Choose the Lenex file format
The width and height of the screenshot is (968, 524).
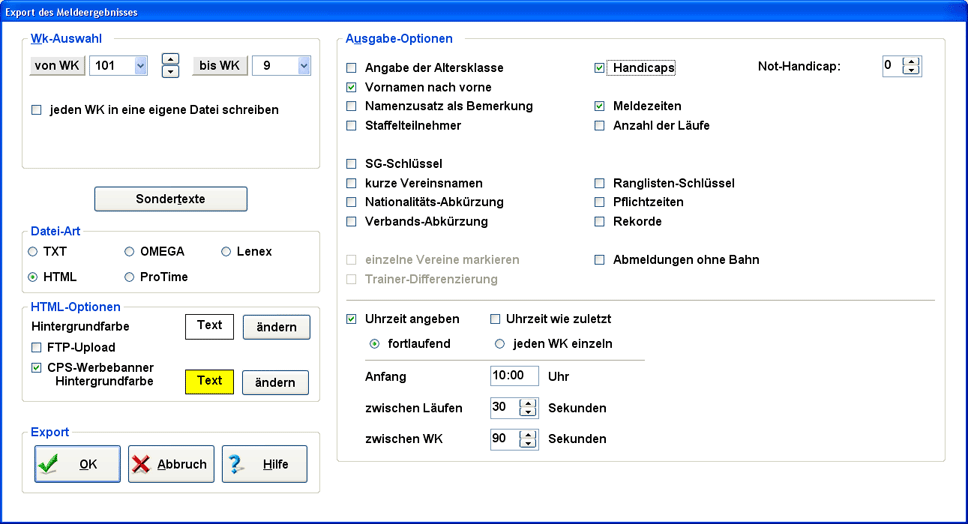tap(226, 252)
